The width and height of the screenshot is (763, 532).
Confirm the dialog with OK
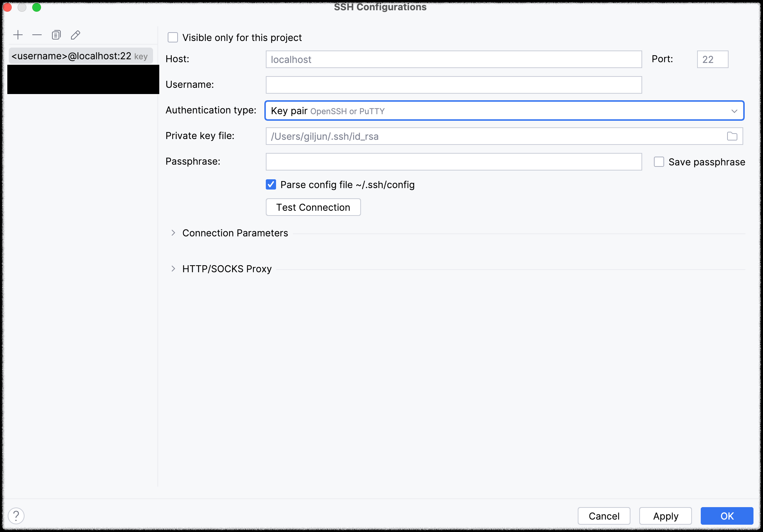727,516
